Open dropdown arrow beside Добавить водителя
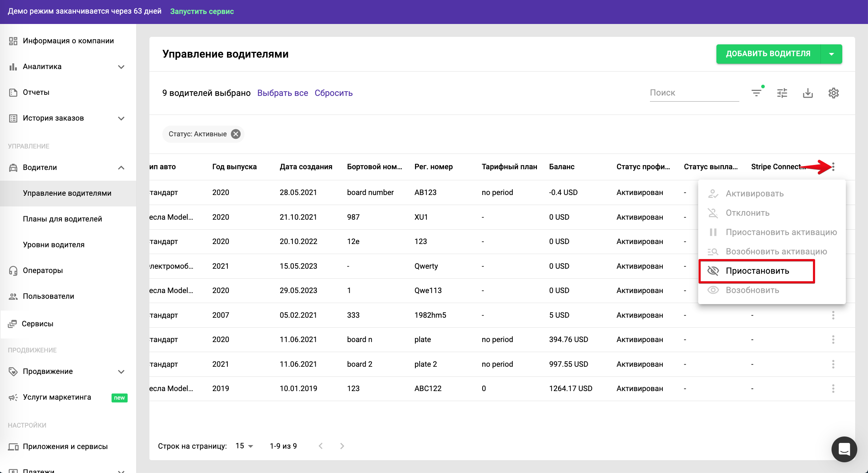 [x=832, y=54]
